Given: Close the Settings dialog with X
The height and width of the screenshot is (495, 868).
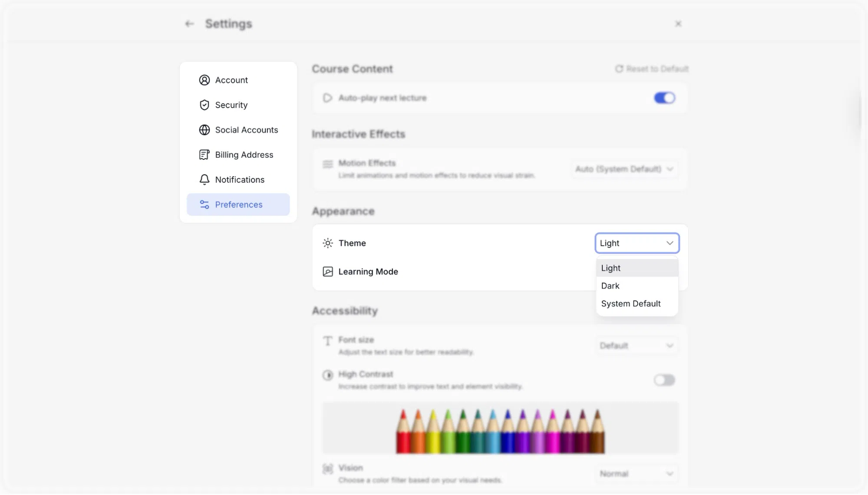Looking at the screenshot, I should click(x=678, y=24).
